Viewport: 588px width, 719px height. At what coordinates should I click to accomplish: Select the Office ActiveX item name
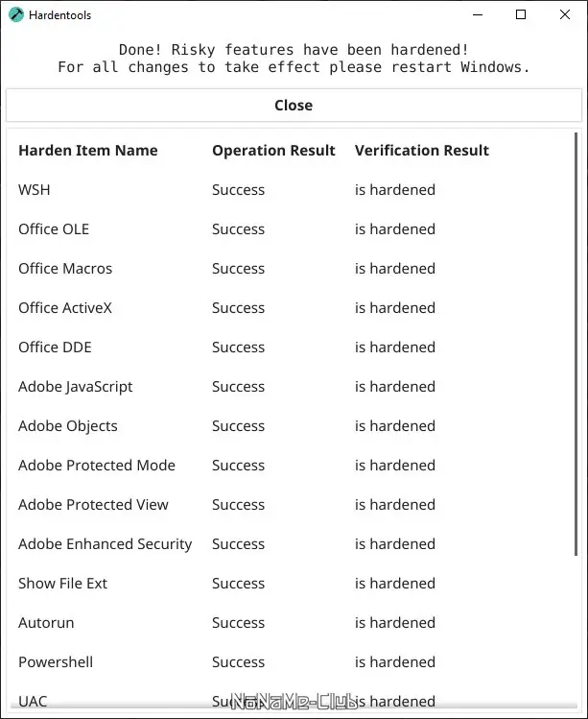pyautogui.click(x=64, y=308)
